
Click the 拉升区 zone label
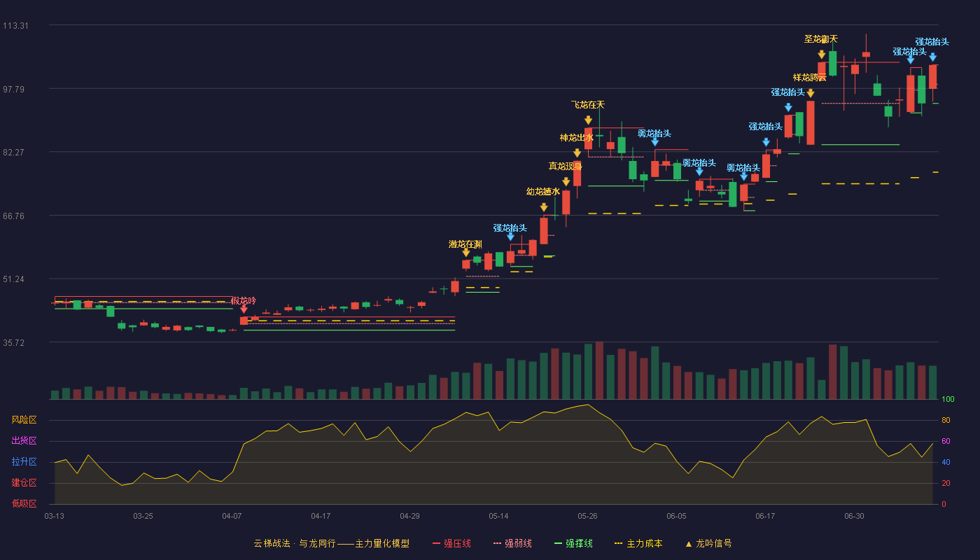[x=24, y=462]
